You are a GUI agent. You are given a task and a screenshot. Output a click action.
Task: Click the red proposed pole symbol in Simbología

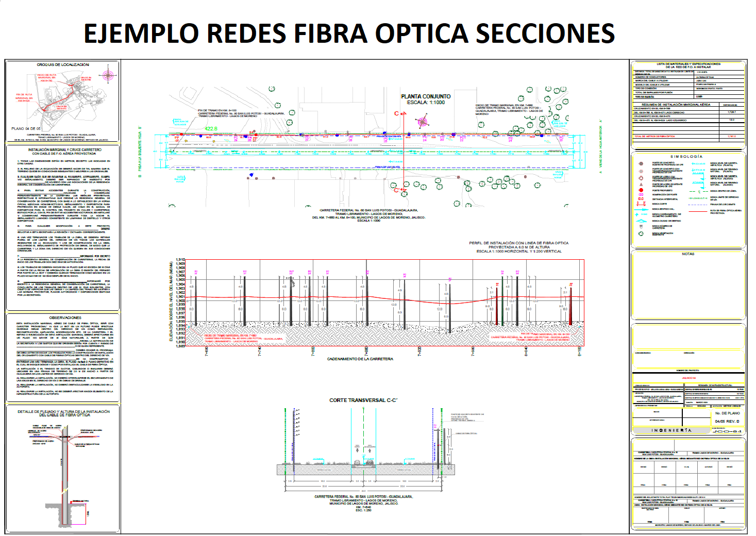(641, 190)
